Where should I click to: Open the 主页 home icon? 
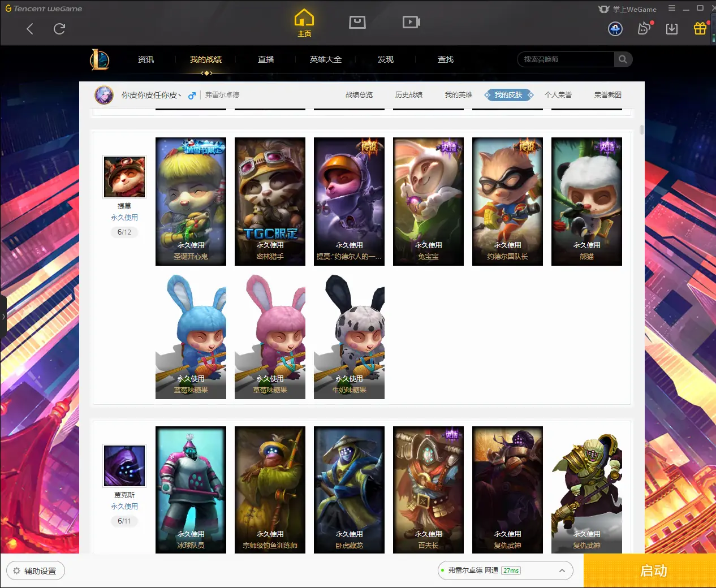point(304,23)
